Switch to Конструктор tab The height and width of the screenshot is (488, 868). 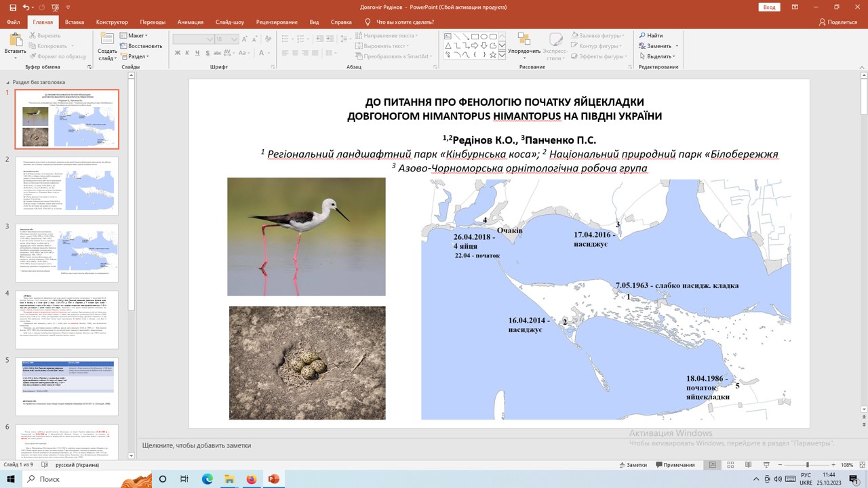click(112, 22)
